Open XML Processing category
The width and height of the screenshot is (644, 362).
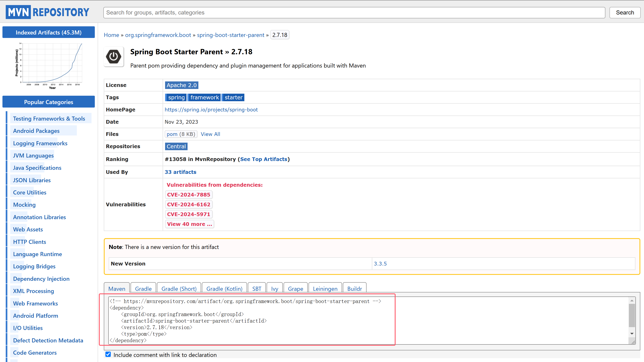pos(33,291)
